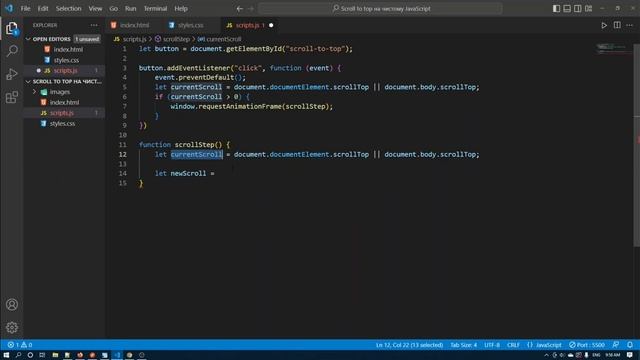The image size is (640, 360).
Task: Run the file with the play icon
Action: [x=604, y=25]
